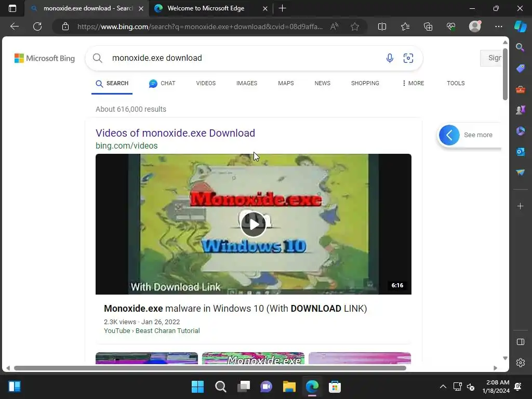Play the Monoxide.exe Windows 10 video
The height and width of the screenshot is (399, 532).
[x=253, y=224]
